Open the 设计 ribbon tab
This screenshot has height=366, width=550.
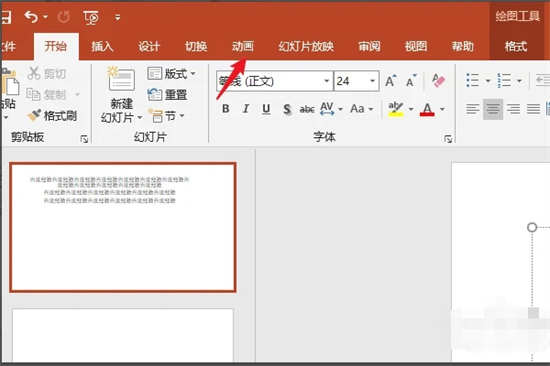coord(149,46)
